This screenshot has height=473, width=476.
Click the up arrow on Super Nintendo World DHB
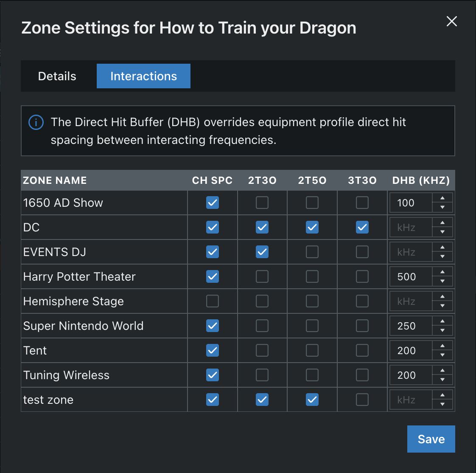[442, 322]
